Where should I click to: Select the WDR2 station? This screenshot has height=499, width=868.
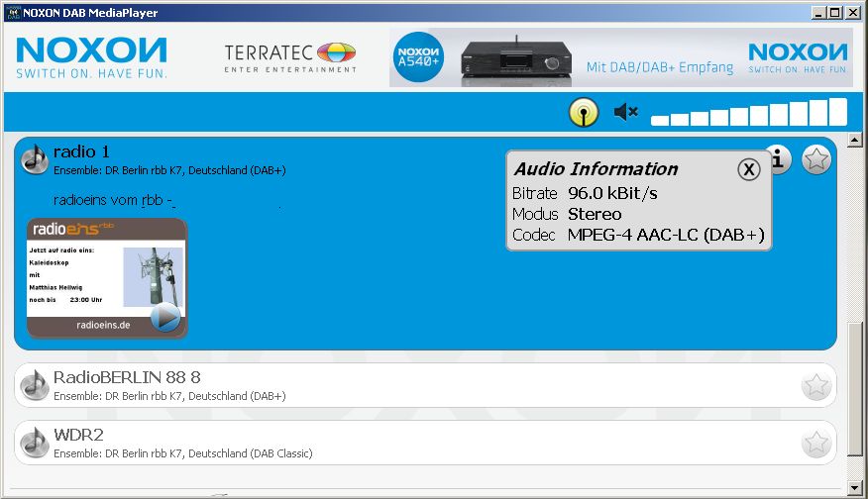coord(425,443)
